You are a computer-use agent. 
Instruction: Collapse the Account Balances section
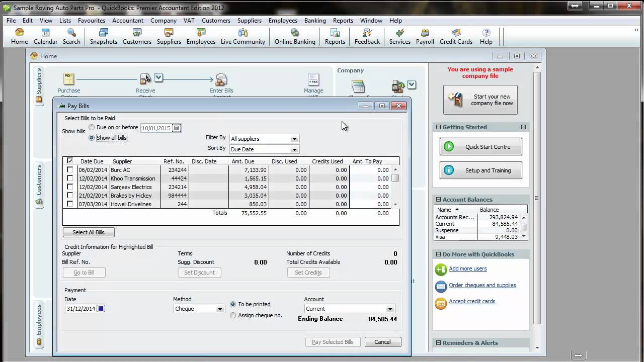(438, 200)
